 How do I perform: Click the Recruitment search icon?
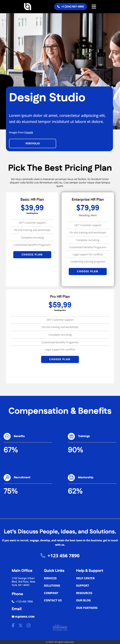[x=7, y=477]
